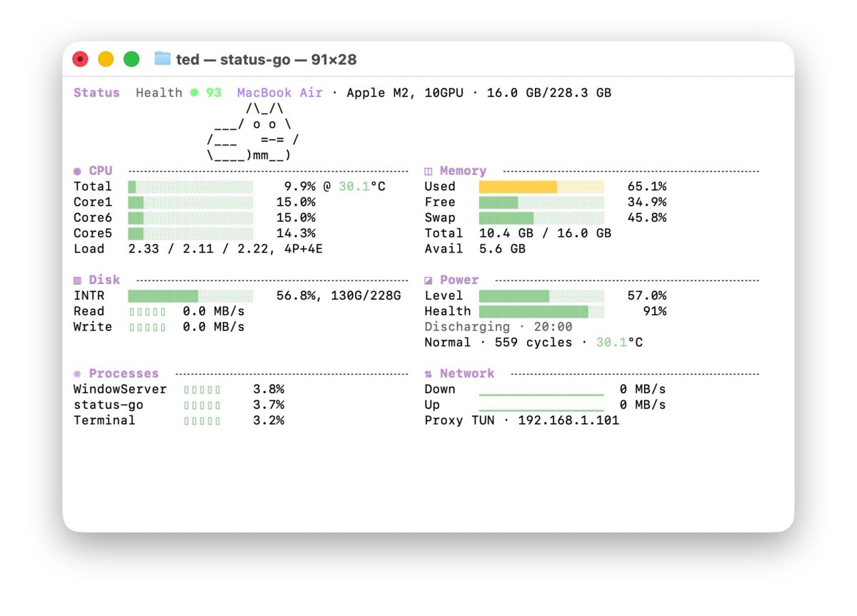This screenshot has width=857, height=616.
Task: Click the memory total '10.4 GB / 16.0 GB'
Action: [x=545, y=233]
